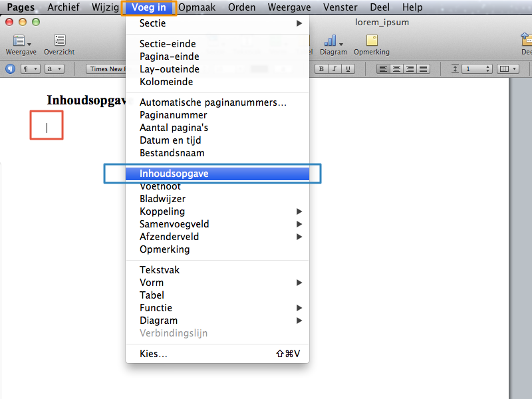Adjust the line spacing stepper
This screenshot has height=399, width=532.
[x=487, y=69]
